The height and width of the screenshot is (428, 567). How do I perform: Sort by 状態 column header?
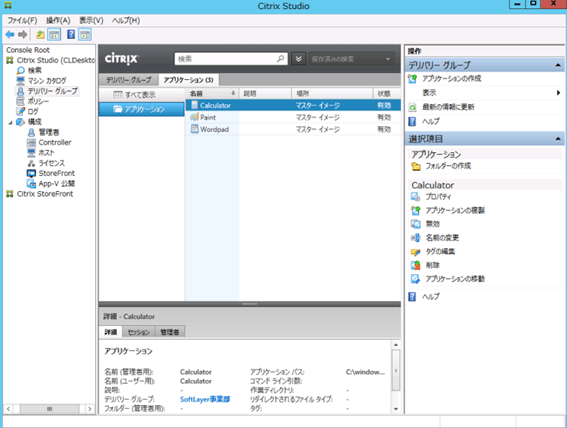coord(387,94)
